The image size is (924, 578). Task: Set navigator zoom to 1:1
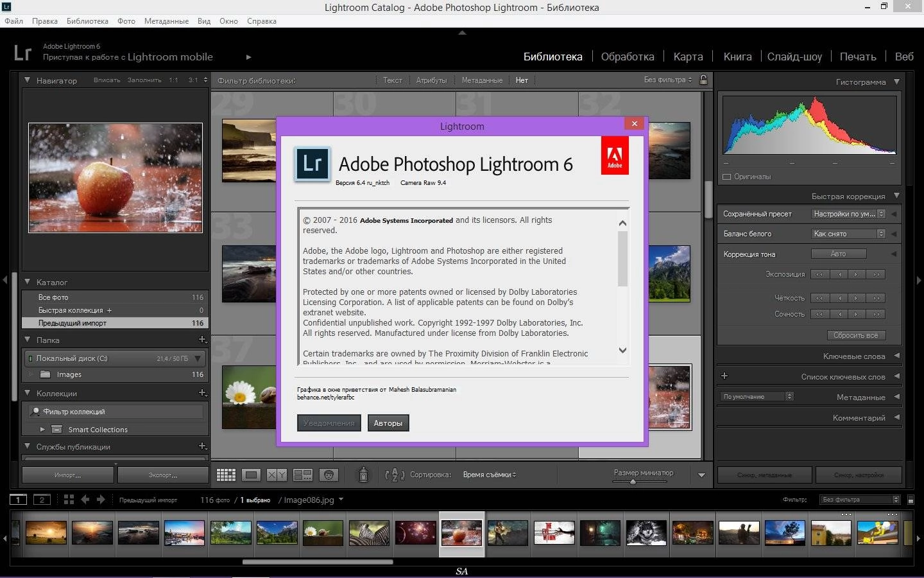pyautogui.click(x=173, y=80)
